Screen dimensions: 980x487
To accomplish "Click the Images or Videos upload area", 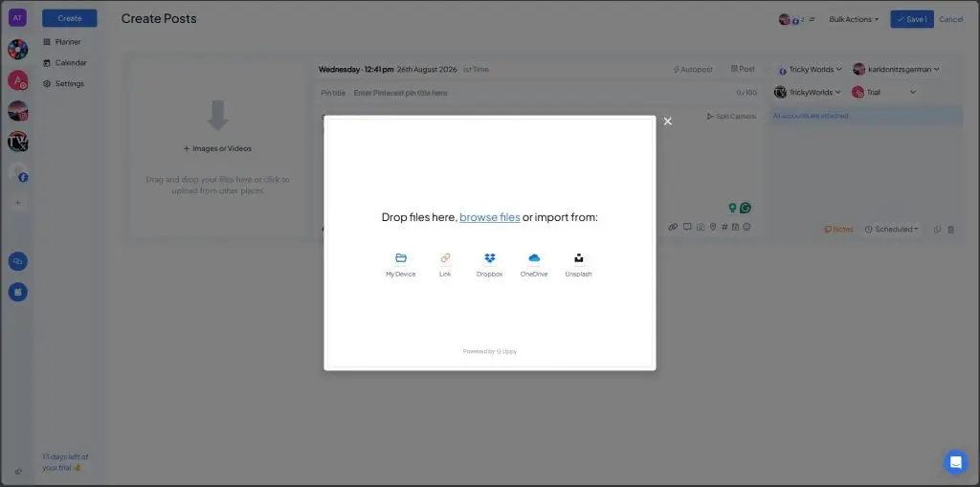I will tap(217, 149).
